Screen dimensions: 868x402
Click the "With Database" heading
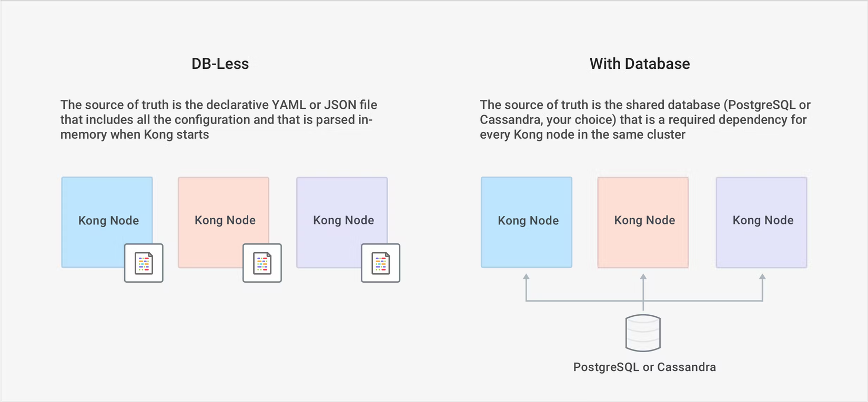point(639,64)
